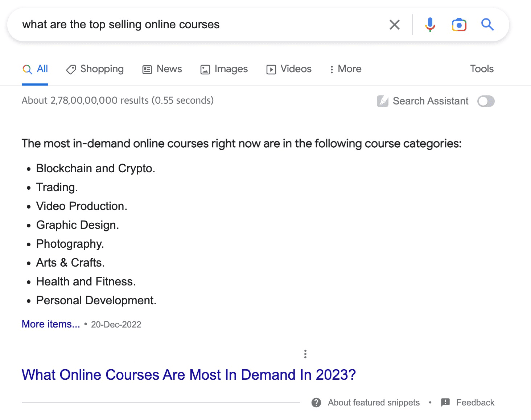
Task: Click the 'Photography.' list item
Action: pos(70,244)
